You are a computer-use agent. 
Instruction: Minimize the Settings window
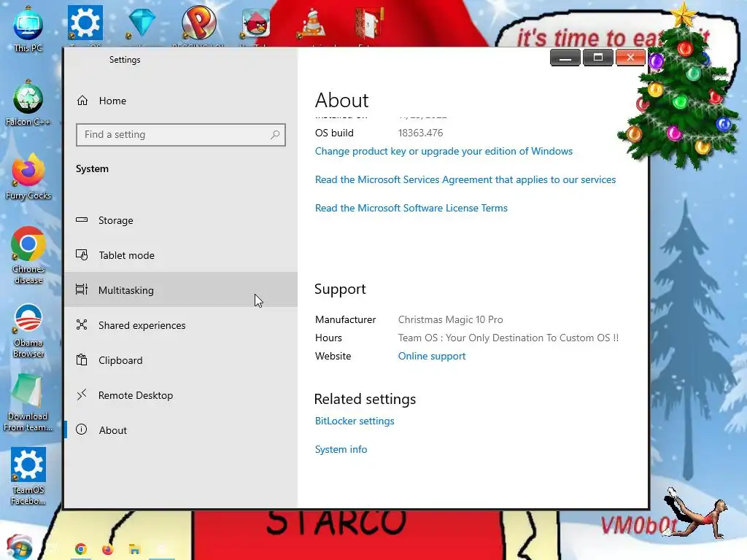(x=565, y=58)
